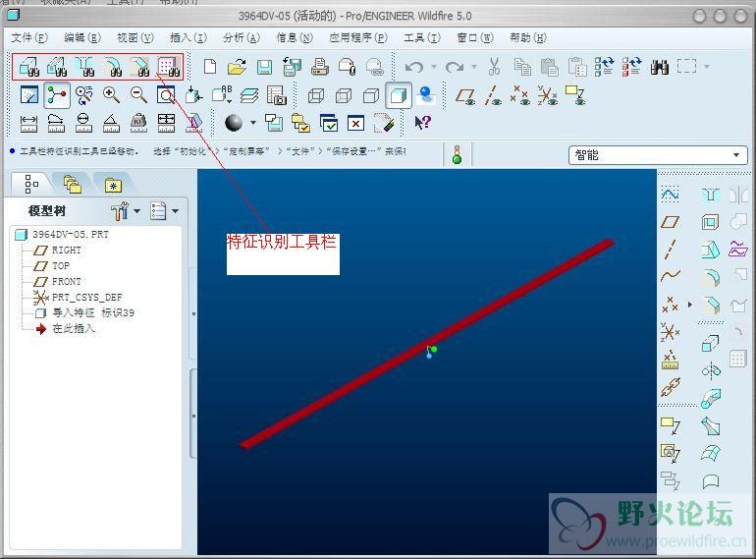Print the model using printer icon
Screen dimensions: 756x559
point(320,67)
